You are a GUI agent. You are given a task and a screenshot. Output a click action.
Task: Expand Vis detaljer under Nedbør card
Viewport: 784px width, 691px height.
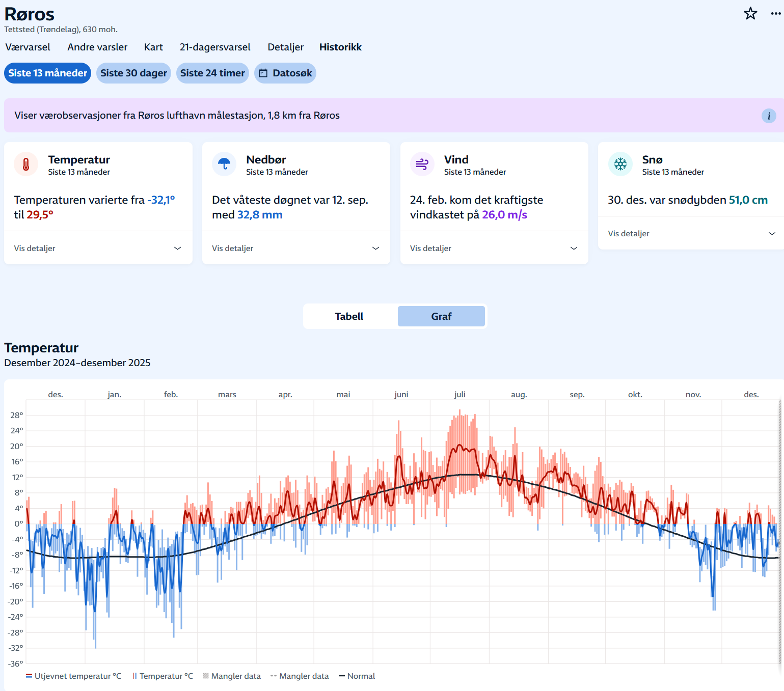click(295, 248)
